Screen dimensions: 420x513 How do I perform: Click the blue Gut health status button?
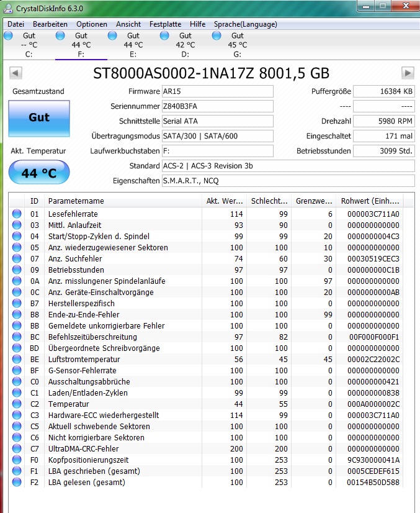(39, 118)
